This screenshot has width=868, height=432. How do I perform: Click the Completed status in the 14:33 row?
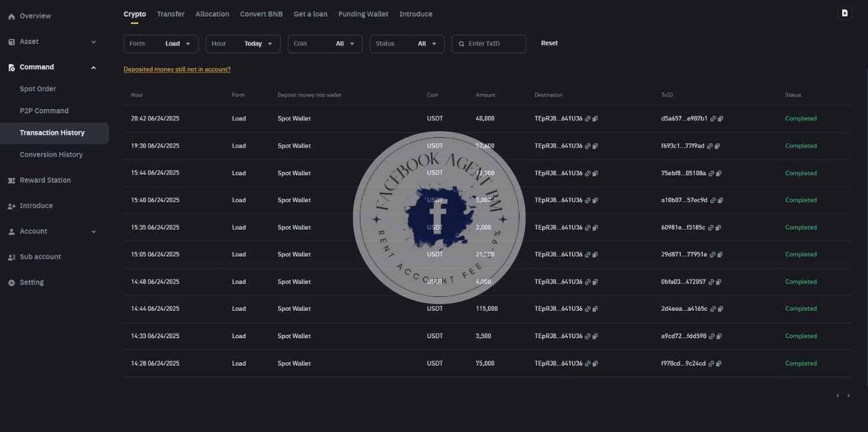801,336
